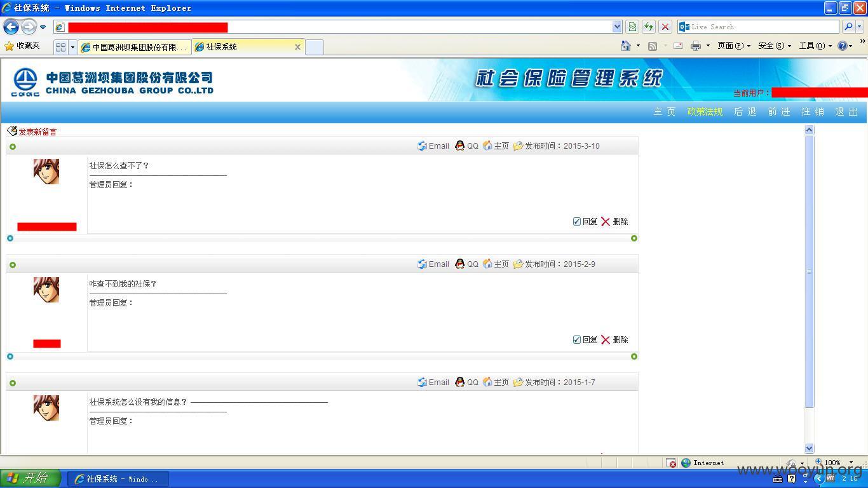
Task: Click the message list scrollbar up arrow
Action: 809,130
